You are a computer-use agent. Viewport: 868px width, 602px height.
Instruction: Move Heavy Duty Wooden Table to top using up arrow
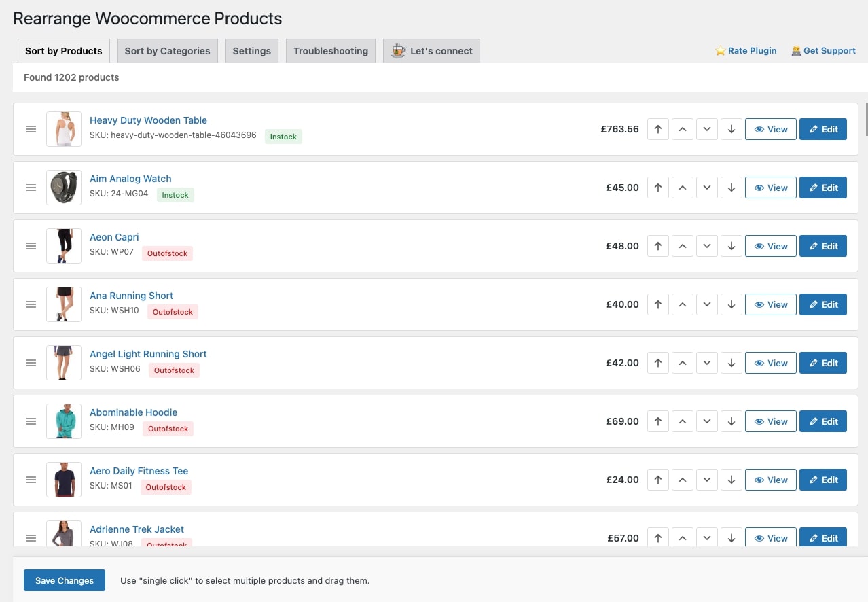657,129
